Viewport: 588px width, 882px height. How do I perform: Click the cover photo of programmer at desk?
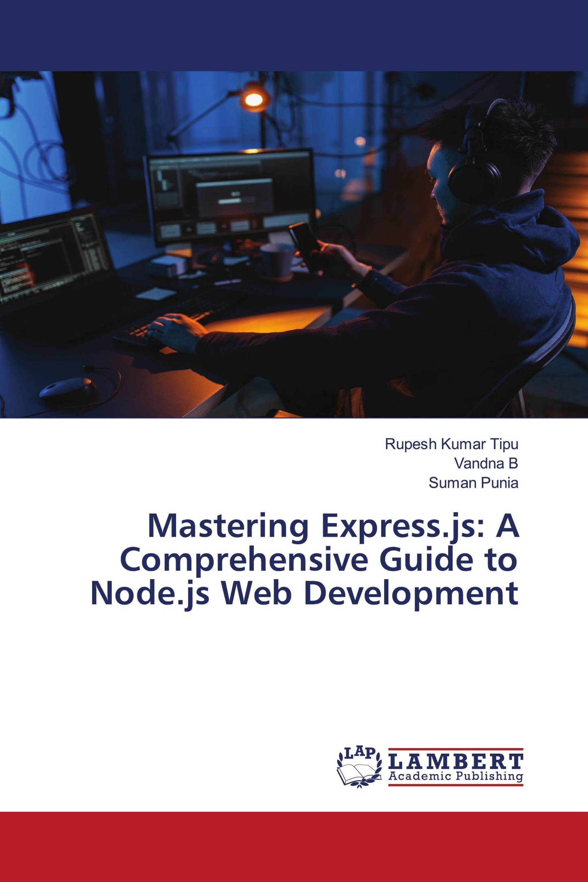(x=294, y=245)
